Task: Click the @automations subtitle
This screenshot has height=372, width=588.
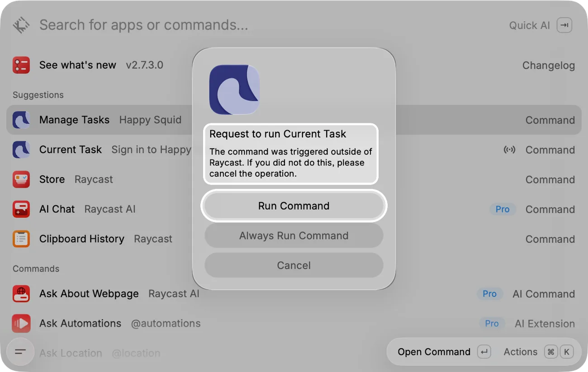Action: 166,324
